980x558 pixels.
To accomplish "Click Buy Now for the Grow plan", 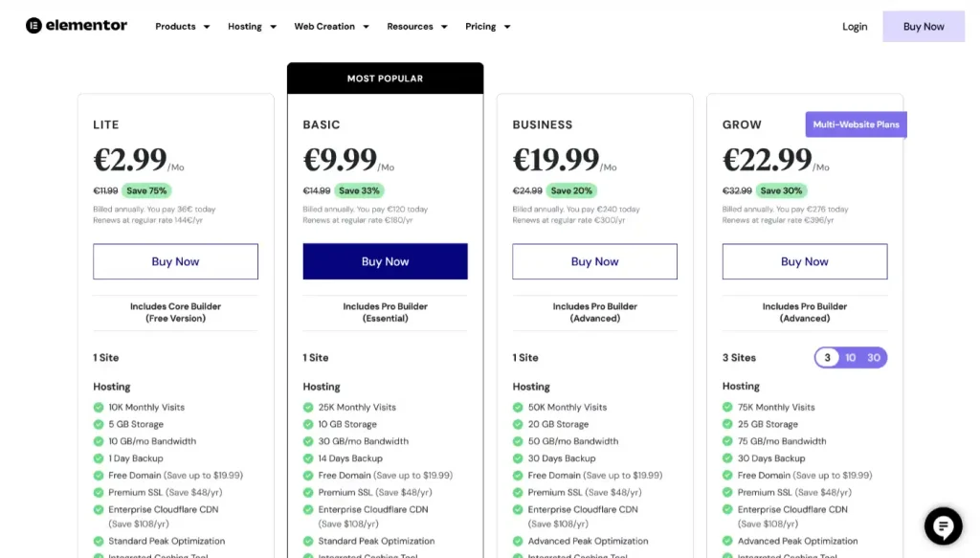I will pos(804,261).
